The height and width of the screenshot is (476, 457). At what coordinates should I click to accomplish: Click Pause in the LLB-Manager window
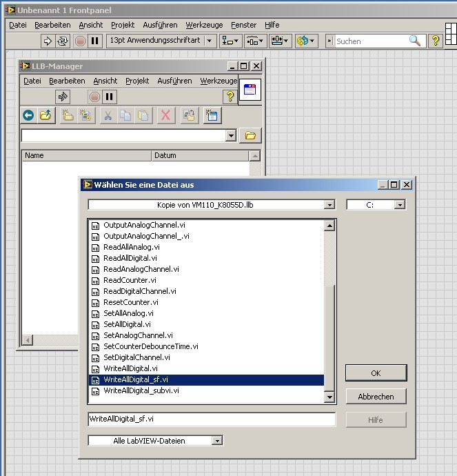click(x=109, y=97)
